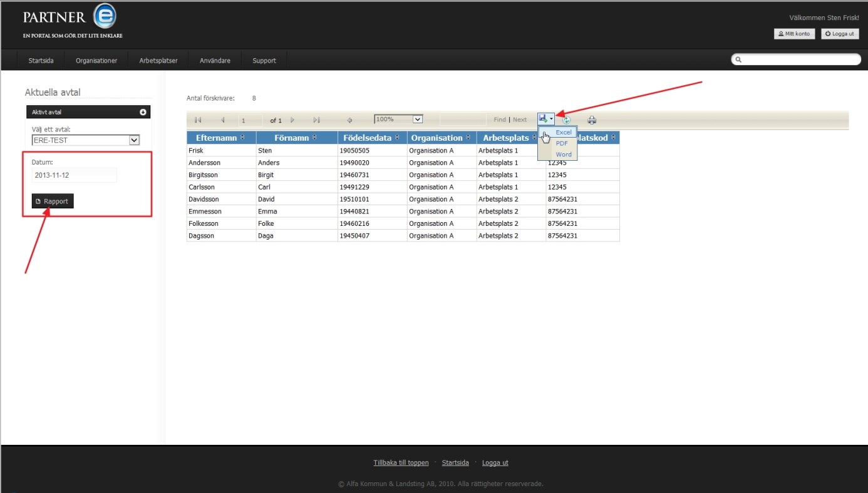Sort by Förnamn column sort icon
The image size is (868, 493).
(x=314, y=138)
